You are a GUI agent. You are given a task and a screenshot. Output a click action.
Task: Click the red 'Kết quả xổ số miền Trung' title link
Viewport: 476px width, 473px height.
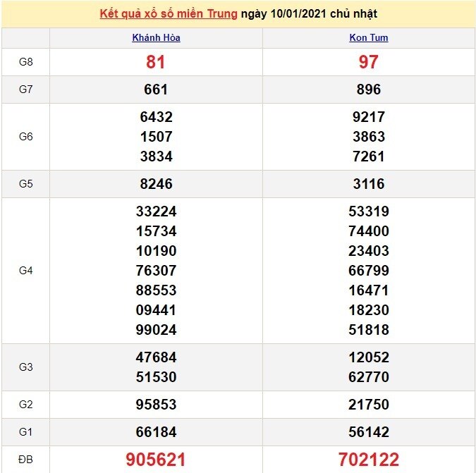[168, 13]
